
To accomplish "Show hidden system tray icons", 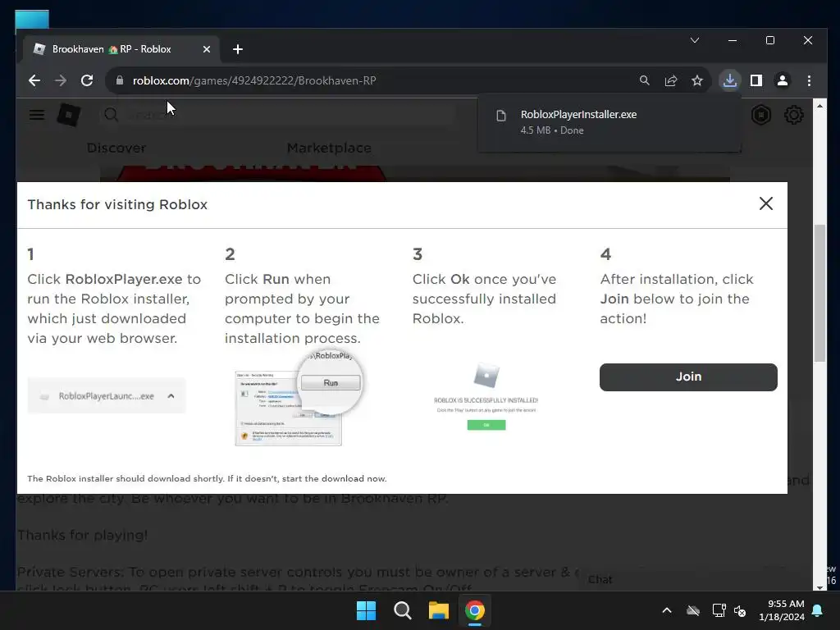I will coord(667,610).
